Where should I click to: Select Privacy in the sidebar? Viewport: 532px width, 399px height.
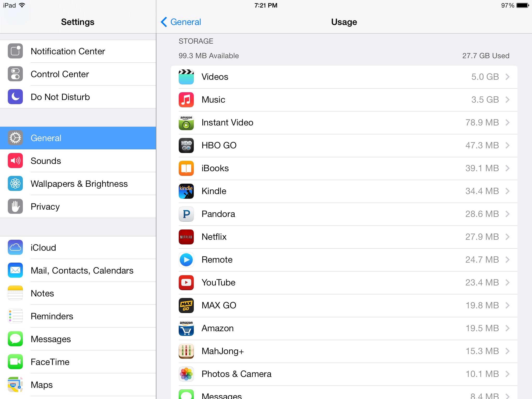tap(78, 207)
